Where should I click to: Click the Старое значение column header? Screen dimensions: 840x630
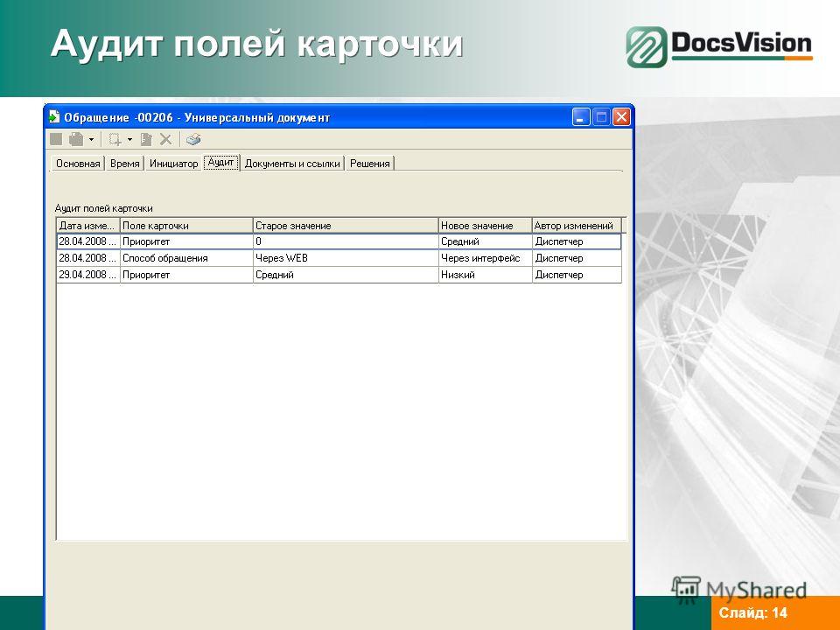(346, 226)
